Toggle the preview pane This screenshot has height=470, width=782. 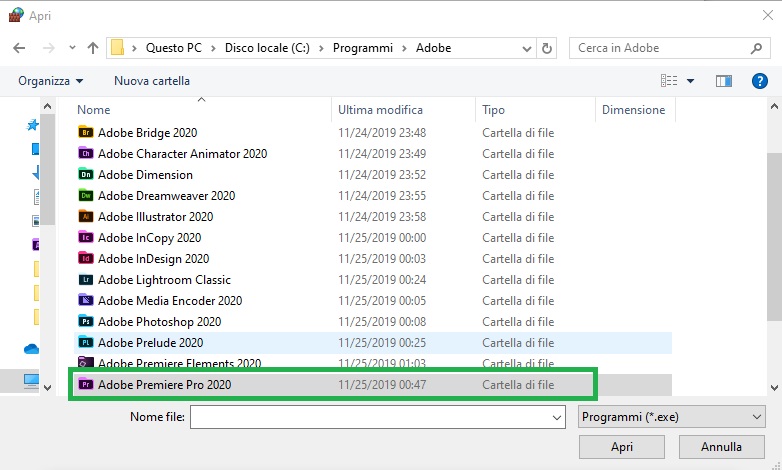pos(724,81)
